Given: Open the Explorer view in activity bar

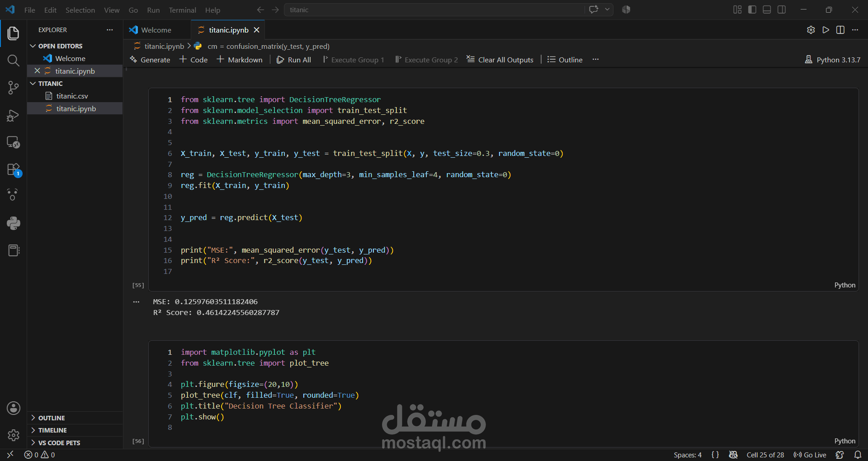Looking at the screenshot, I should click(x=13, y=33).
